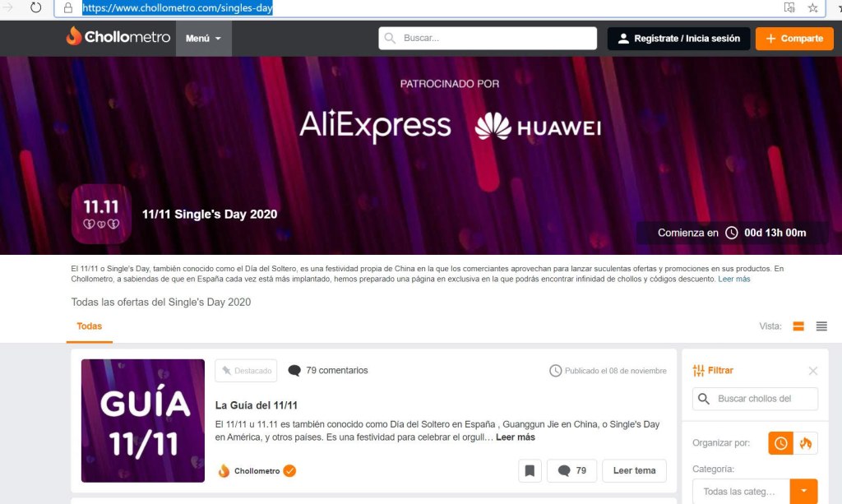The image size is (842, 504).
Task: Close the Filtrar panel with X icon
Action: click(x=812, y=371)
